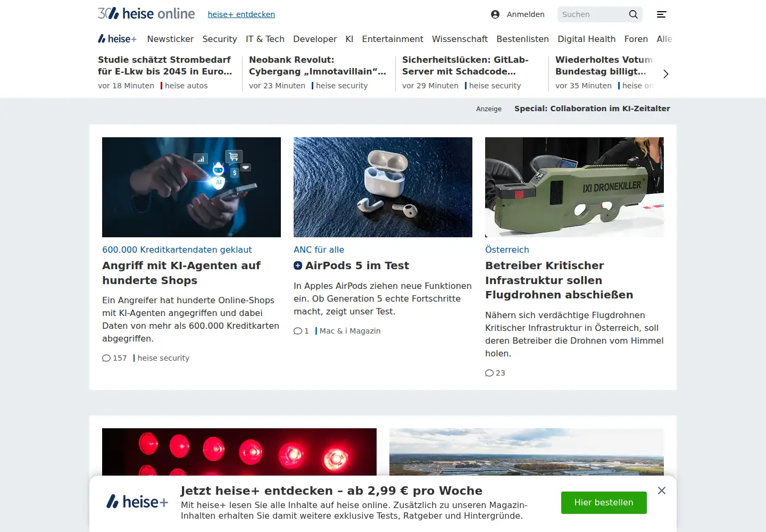Click the heise online logo
Screen dimensions: 766x532
[x=146, y=13]
